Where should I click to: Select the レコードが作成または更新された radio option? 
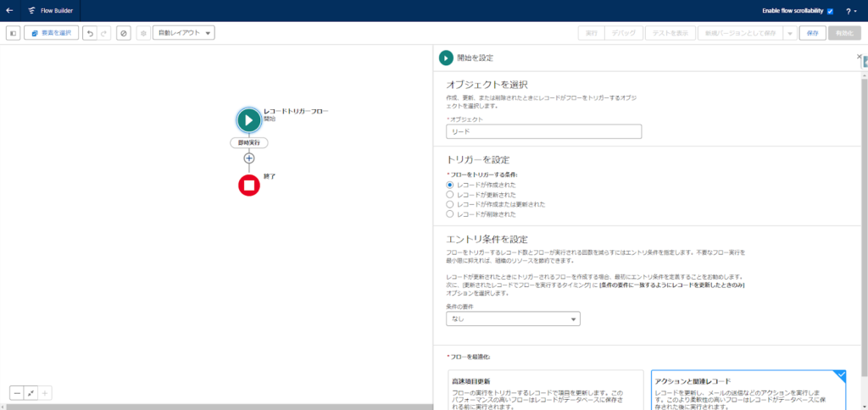pos(450,204)
